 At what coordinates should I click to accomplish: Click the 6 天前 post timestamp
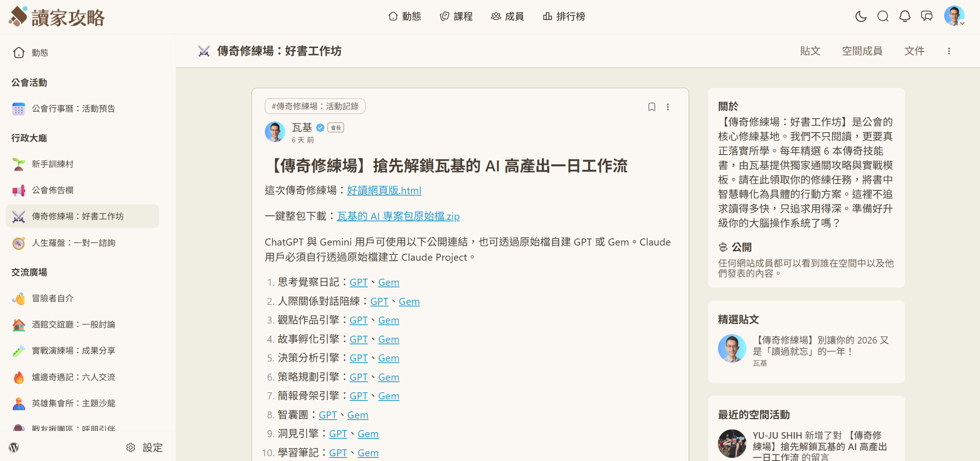coord(303,140)
